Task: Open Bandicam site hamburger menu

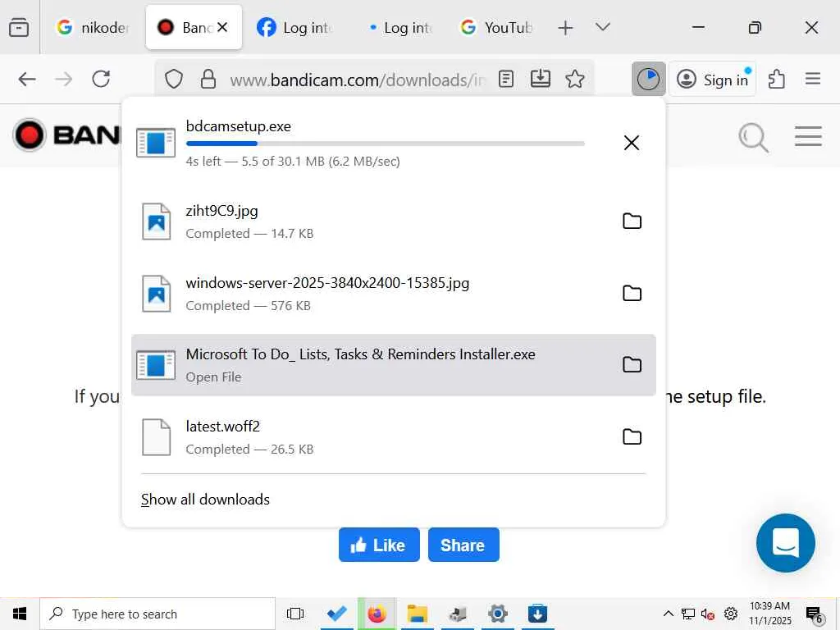Action: pyautogui.click(x=808, y=136)
